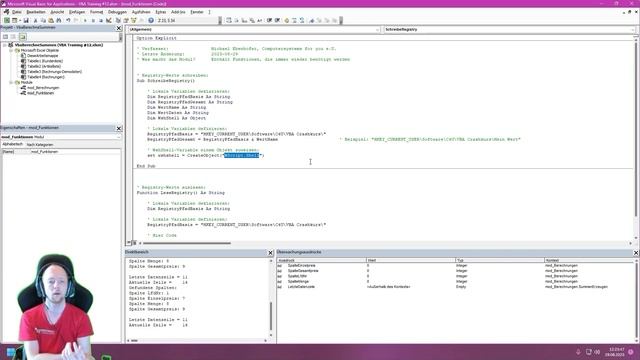The image size is (640, 360).
Task: Stop execution with the Reset icon
Action: 101,20
